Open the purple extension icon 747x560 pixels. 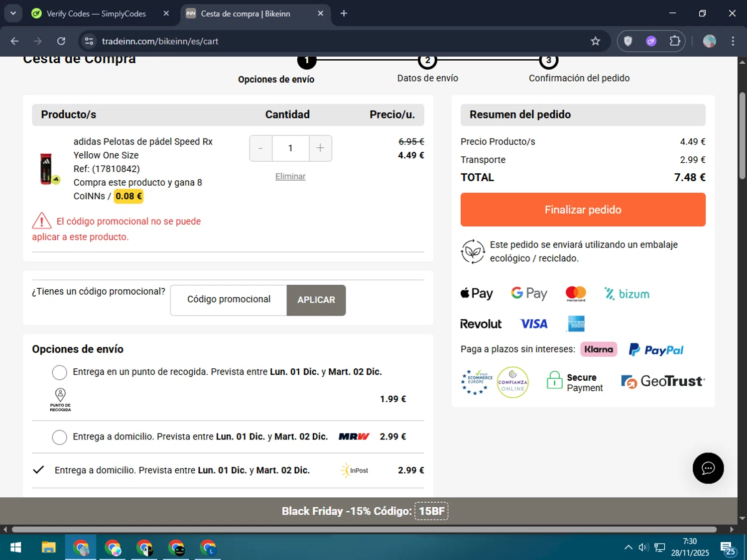pos(651,41)
